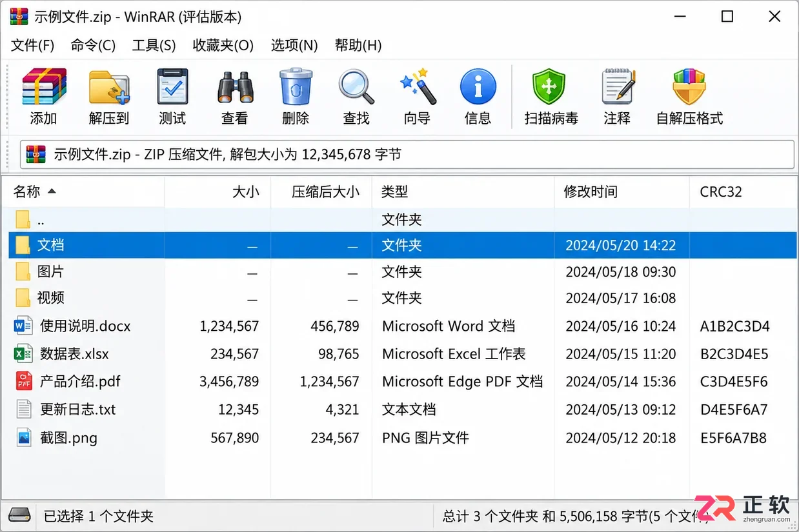Sort by the 修改时间 column header
Viewport: 799px width, 532px height.
pos(622,192)
